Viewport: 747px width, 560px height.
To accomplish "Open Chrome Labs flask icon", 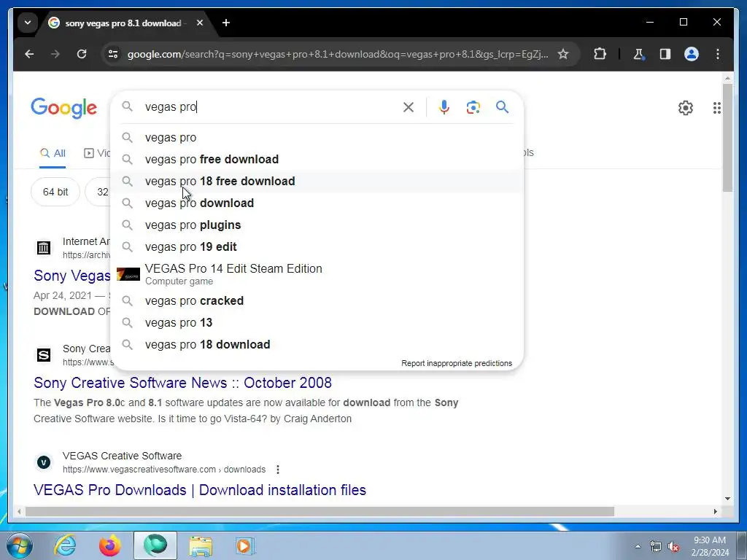I will pyautogui.click(x=639, y=54).
